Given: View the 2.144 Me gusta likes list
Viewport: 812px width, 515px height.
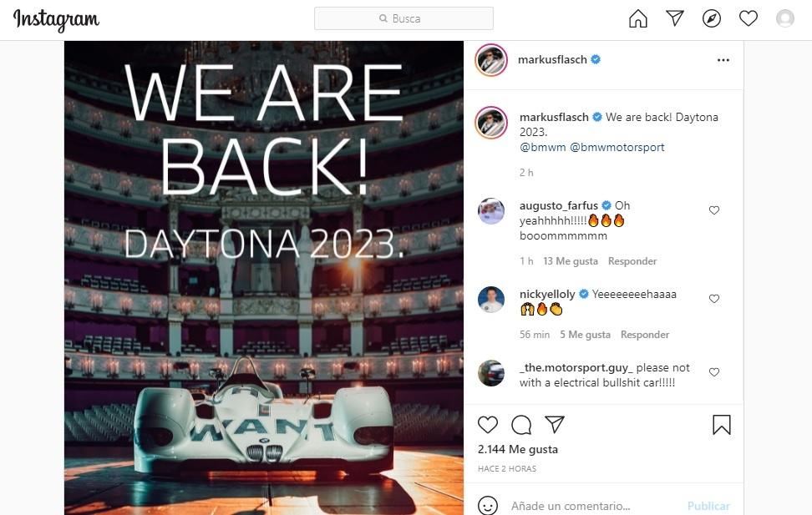Looking at the screenshot, I should (518, 449).
